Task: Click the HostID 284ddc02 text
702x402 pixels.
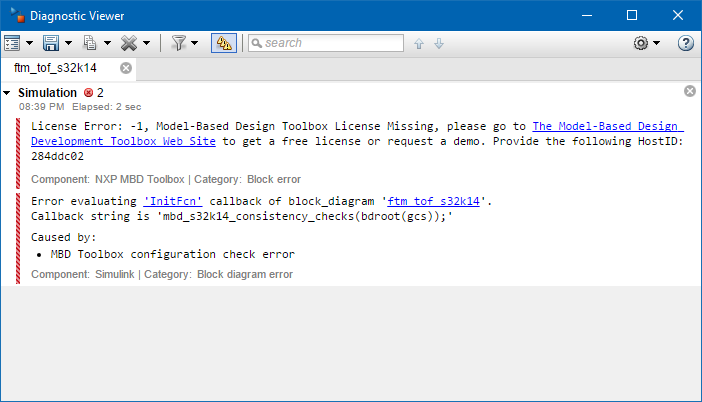Action: pyautogui.click(x=57, y=156)
